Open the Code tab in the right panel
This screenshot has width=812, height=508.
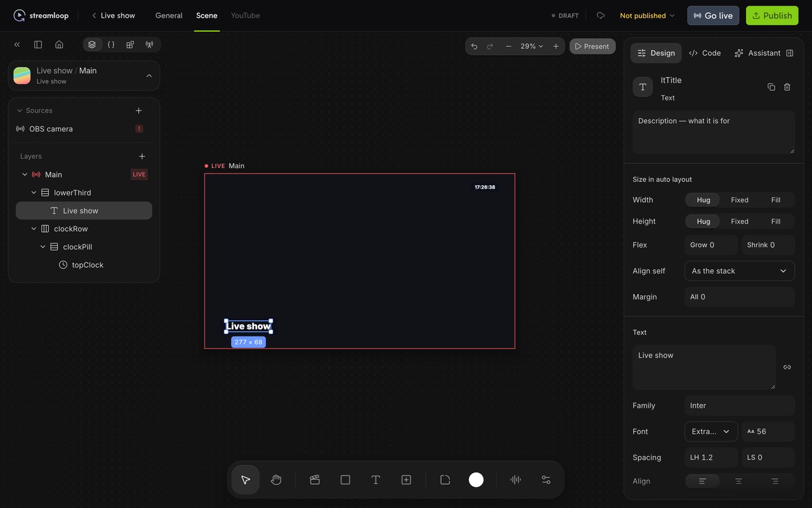tap(705, 53)
